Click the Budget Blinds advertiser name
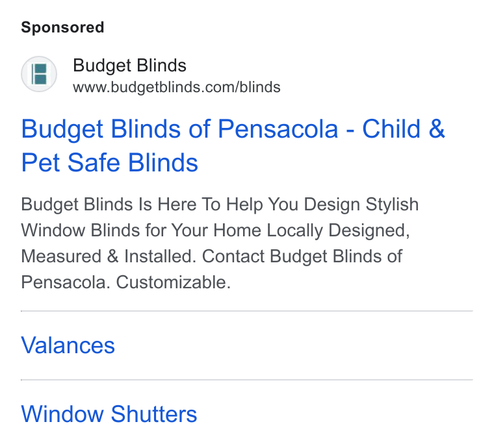This screenshot has width=494, height=448. (129, 66)
